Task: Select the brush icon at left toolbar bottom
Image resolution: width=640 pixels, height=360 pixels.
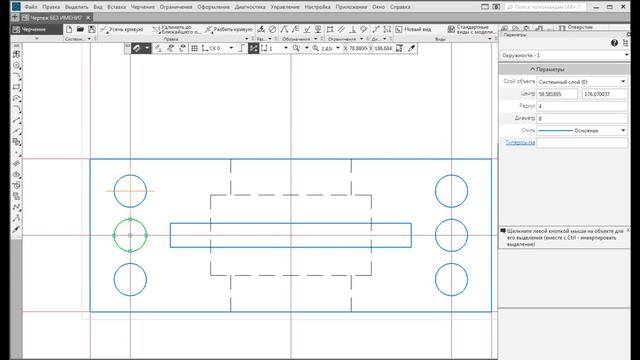Action: click(16, 229)
